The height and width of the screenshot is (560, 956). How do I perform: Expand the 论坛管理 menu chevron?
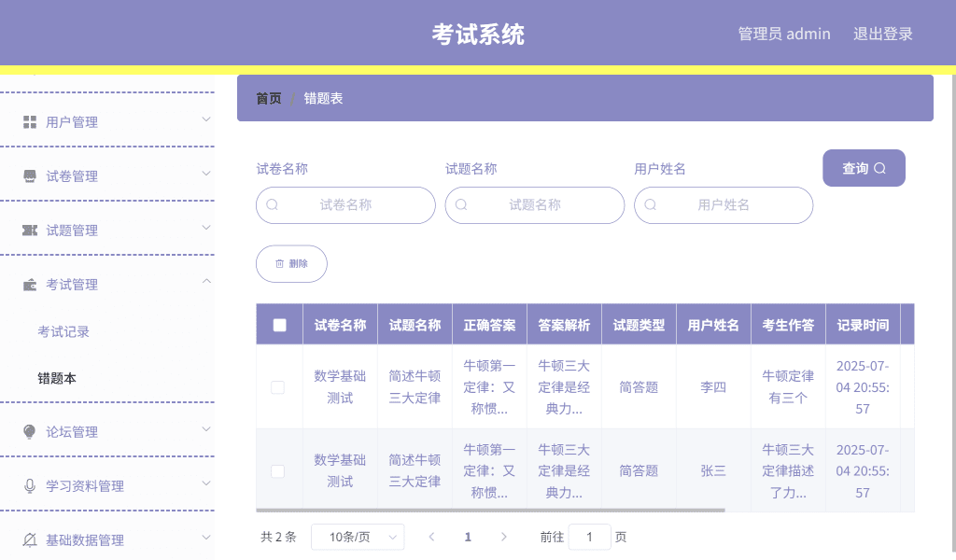click(x=204, y=431)
